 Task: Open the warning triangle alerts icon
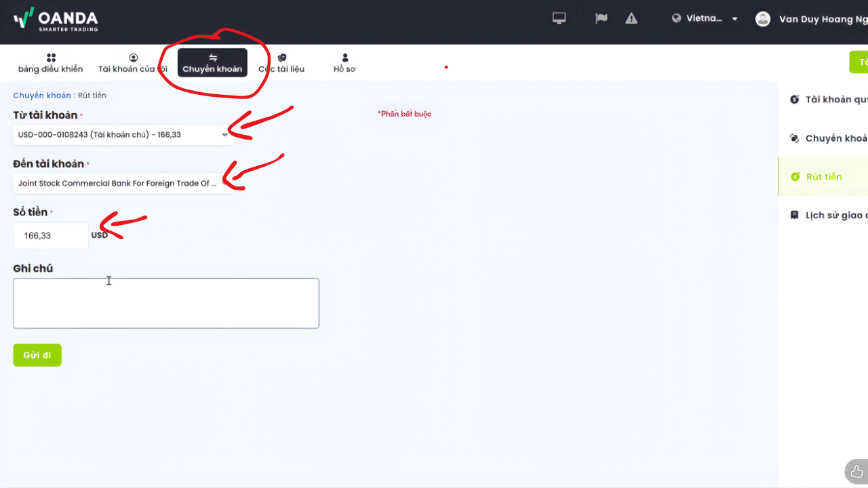tap(631, 18)
